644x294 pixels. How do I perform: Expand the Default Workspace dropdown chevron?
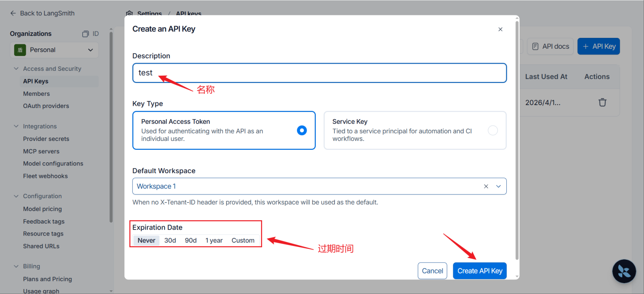click(498, 186)
